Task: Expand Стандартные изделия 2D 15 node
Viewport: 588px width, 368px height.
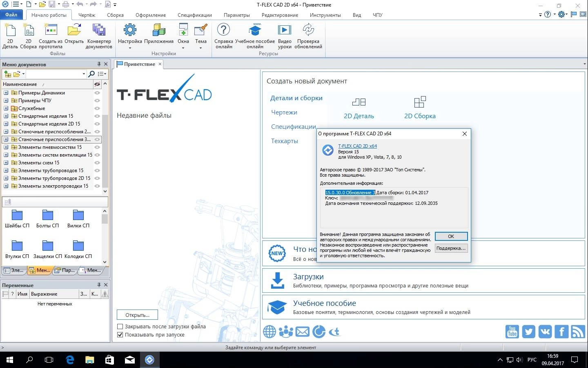Action: tap(6, 124)
